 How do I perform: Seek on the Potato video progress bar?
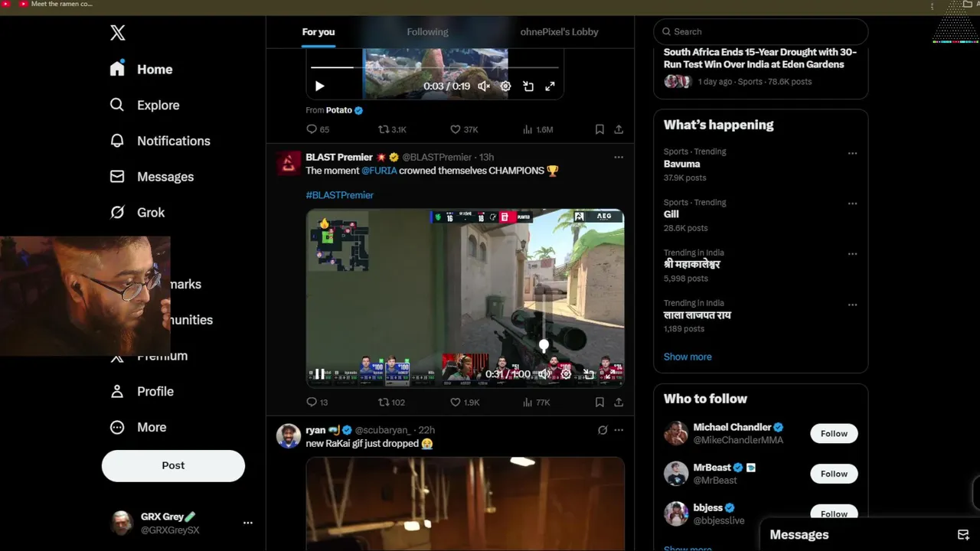coord(435,67)
